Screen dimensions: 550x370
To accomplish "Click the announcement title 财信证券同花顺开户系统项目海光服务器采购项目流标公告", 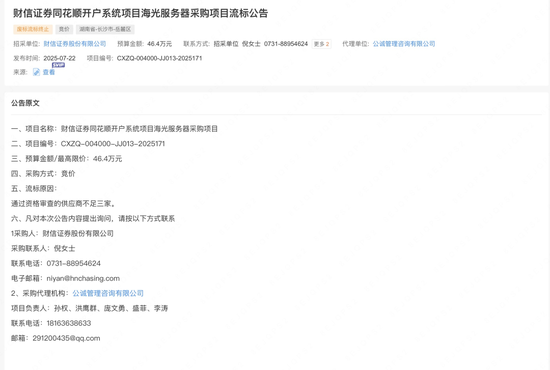I will pos(141,13).
